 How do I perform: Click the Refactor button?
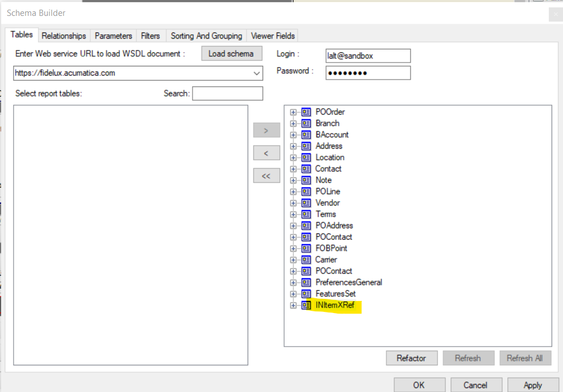click(411, 358)
